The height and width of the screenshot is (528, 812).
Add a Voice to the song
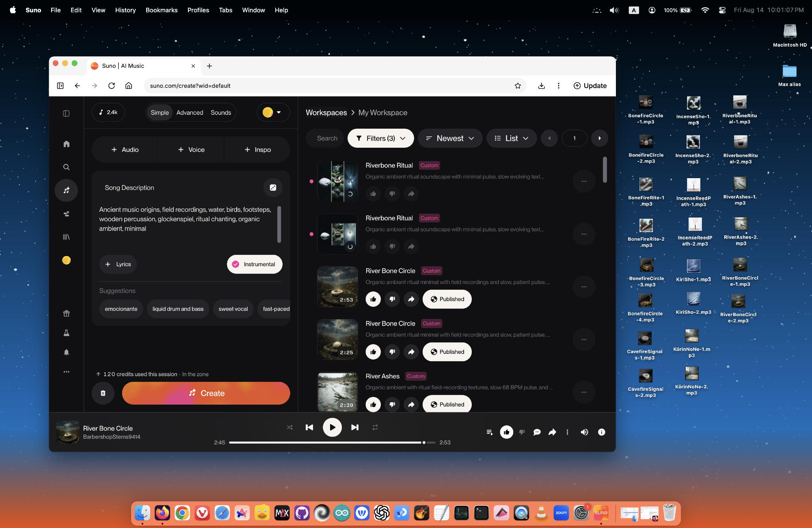tap(191, 150)
